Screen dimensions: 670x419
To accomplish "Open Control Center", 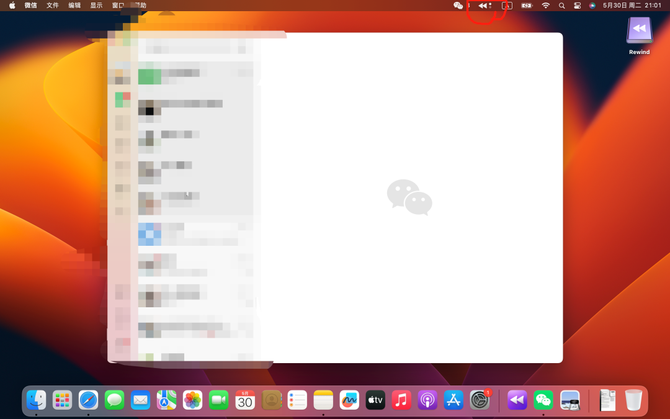I will pos(577,6).
